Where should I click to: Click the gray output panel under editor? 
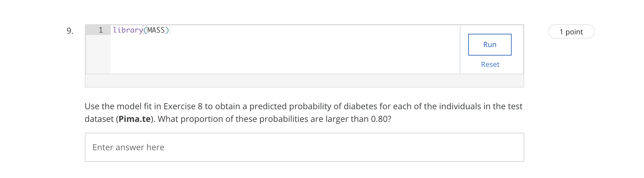(x=304, y=81)
